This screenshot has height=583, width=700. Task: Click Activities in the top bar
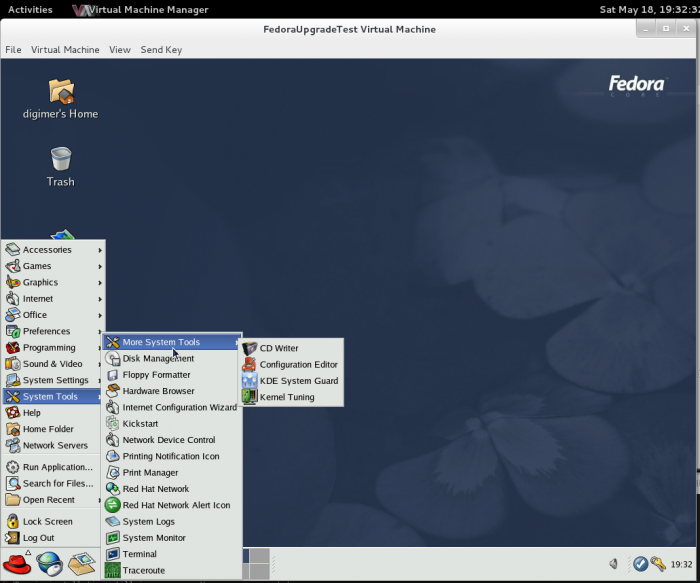(30, 10)
